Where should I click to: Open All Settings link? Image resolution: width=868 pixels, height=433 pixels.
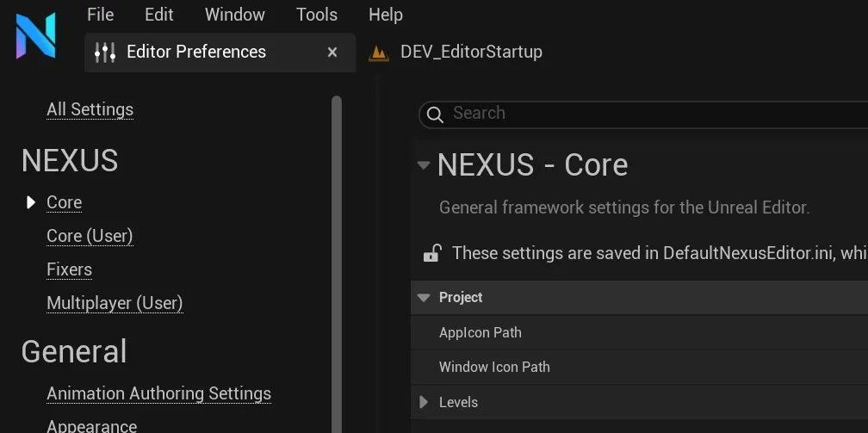click(90, 109)
